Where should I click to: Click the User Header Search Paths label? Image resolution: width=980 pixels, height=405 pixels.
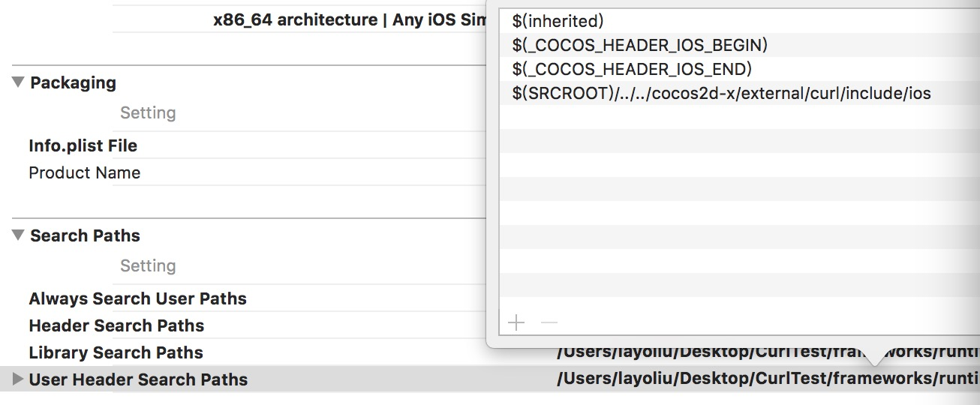pyautogui.click(x=138, y=379)
